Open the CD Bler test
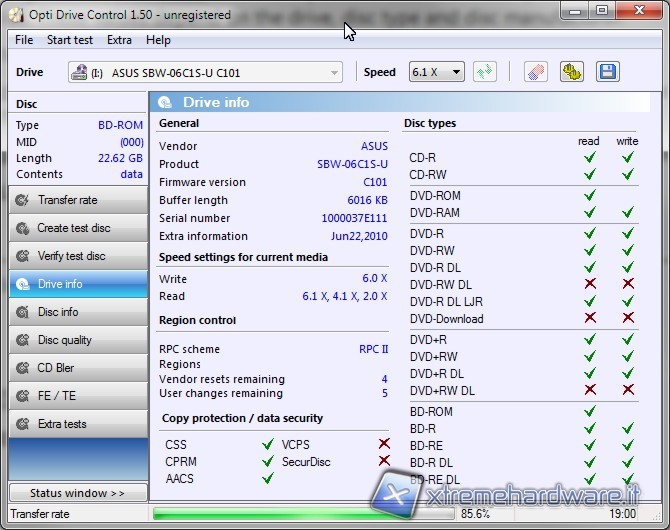Screen dimensions: 670x530 (77, 368)
